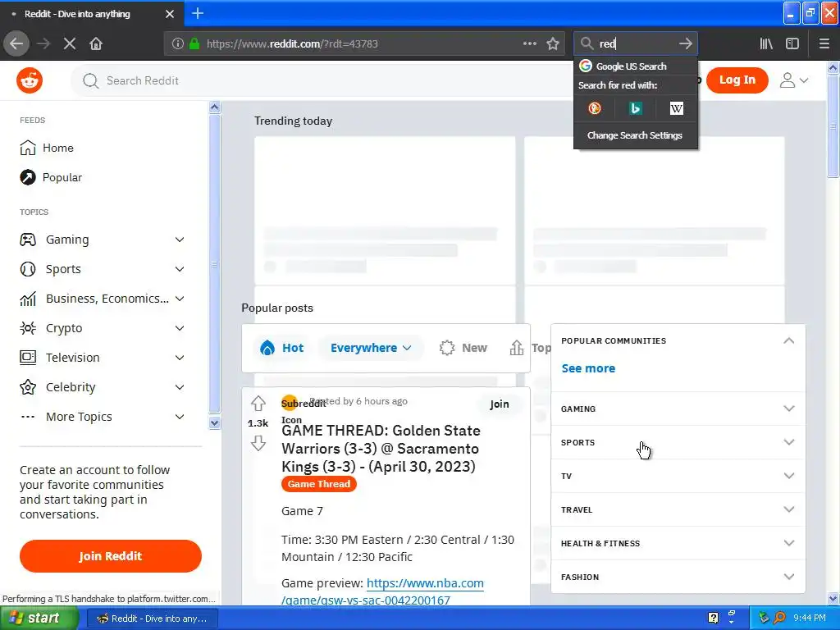Go back with the browser back arrow

coord(16,44)
